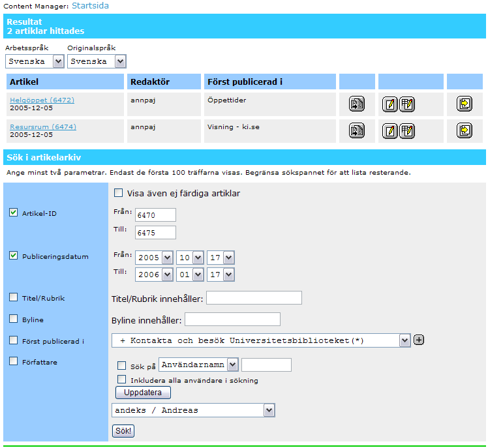
Task: Open the Arbetsspråk language dropdown
Action: point(35,61)
